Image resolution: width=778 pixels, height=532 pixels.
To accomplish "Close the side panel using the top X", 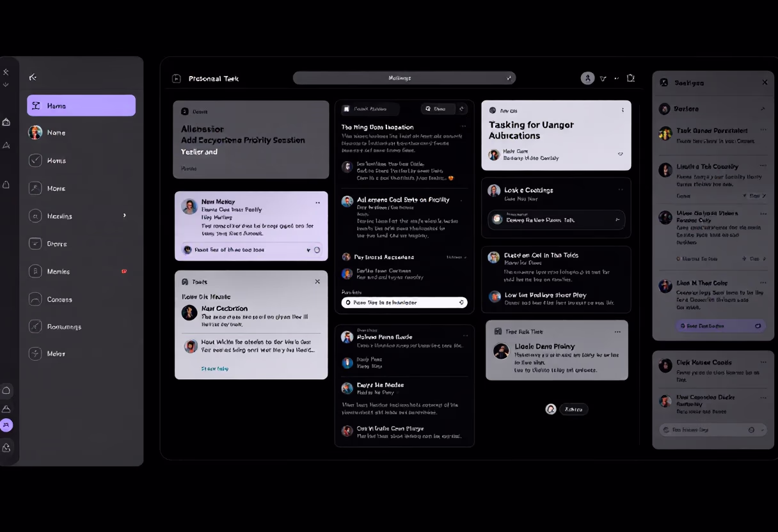I will (765, 82).
